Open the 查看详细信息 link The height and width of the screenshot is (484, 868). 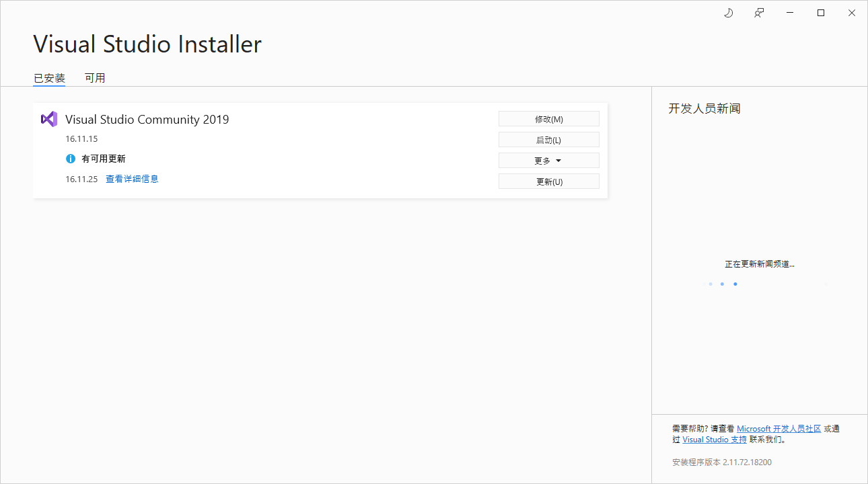pyautogui.click(x=132, y=179)
